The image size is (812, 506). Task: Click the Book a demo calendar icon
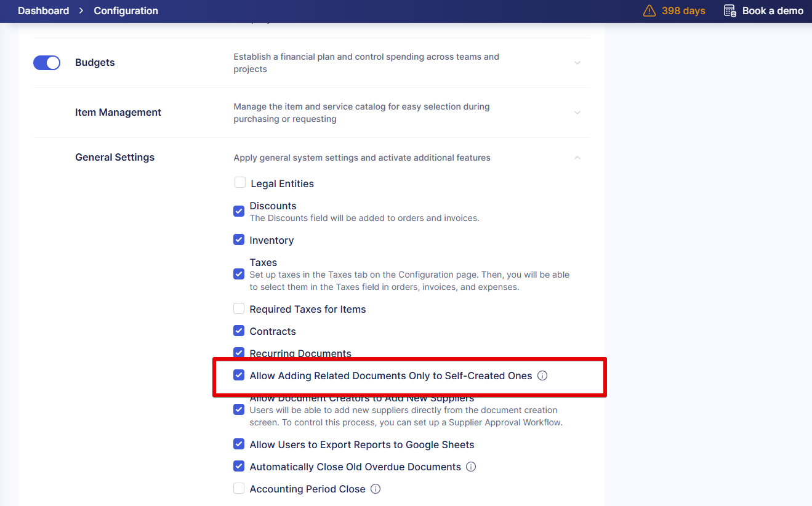pyautogui.click(x=730, y=11)
